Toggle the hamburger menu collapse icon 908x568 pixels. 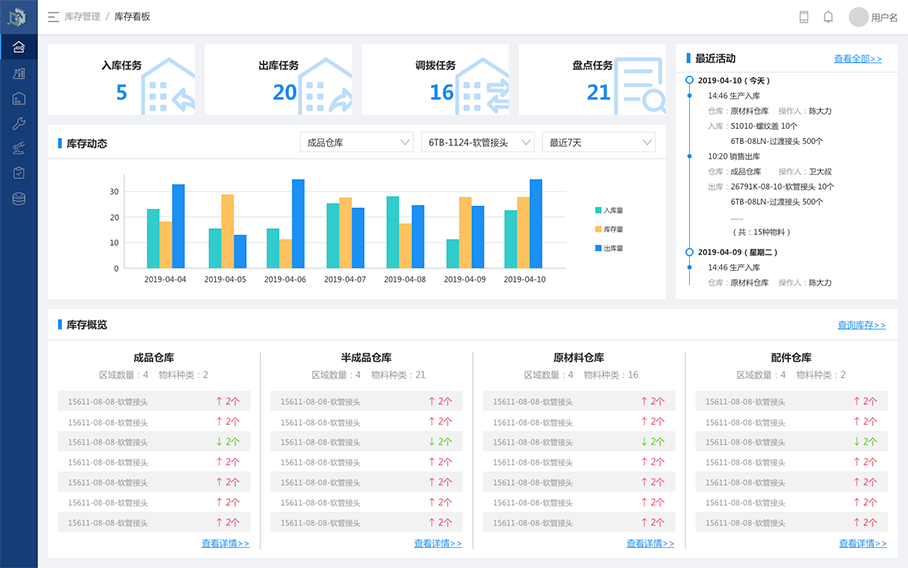(x=53, y=17)
